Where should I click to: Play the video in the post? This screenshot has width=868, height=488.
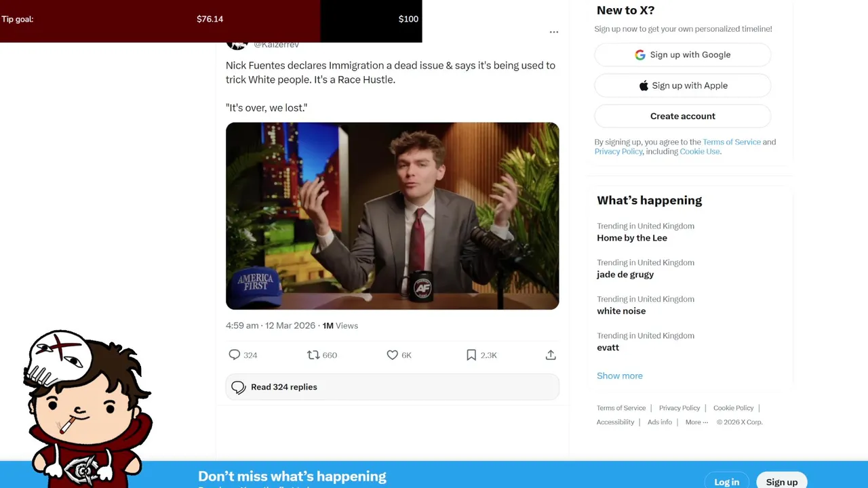click(393, 216)
